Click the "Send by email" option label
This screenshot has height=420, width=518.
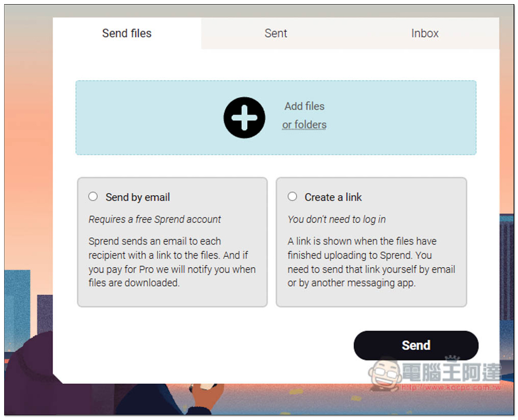coord(138,197)
